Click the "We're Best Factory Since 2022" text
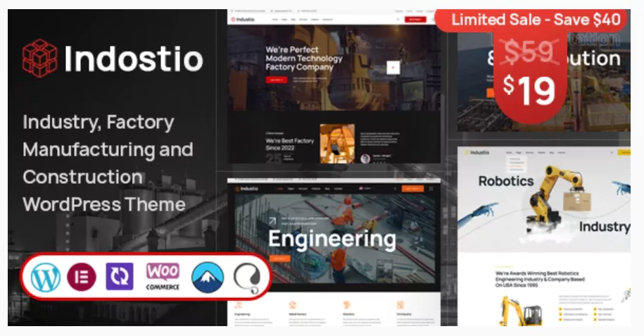Screen dimensions: 644x336 289,144
